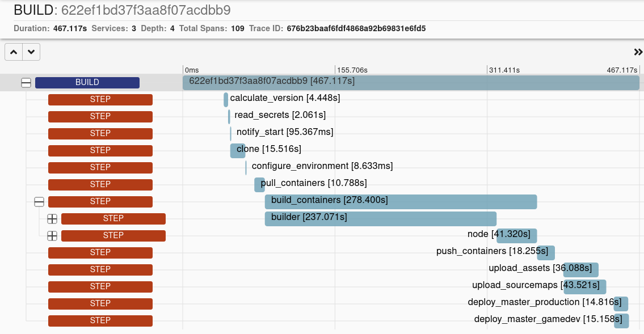The width and height of the screenshot is (644, 334).
Task: Click the Depth value 4
Action: click(x=172, y=29)
